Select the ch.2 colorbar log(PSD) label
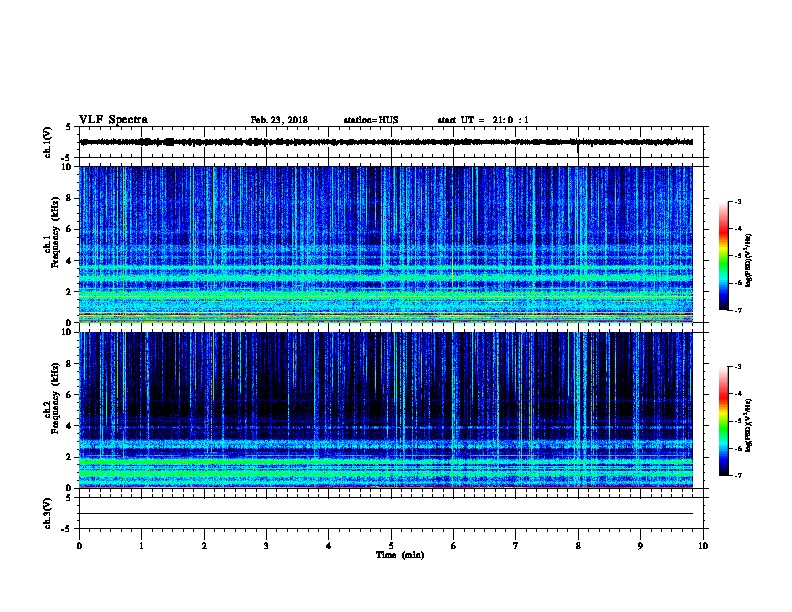This screenshot has height=612, width=792. point(748,425)
